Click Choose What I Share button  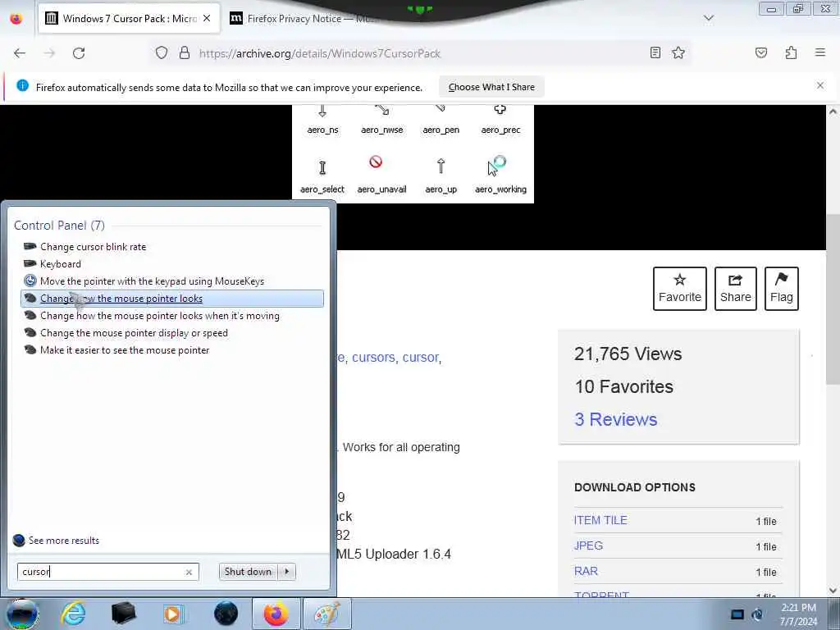[491, 87]
